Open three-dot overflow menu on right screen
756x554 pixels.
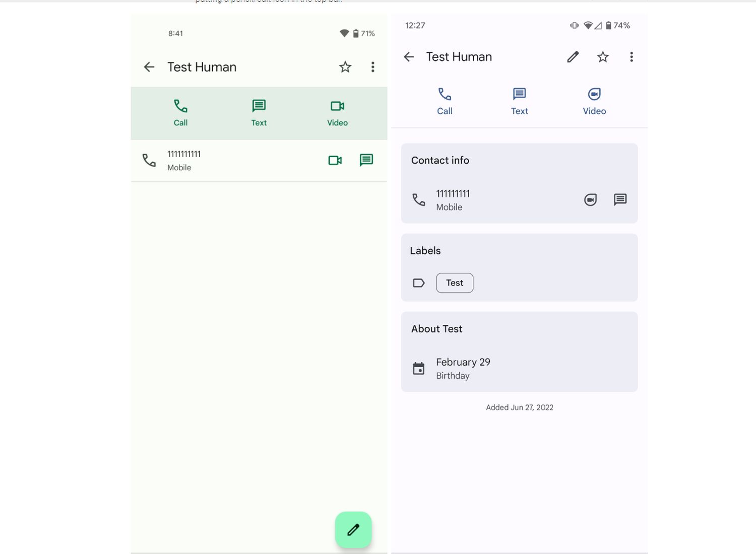[632, 57]
